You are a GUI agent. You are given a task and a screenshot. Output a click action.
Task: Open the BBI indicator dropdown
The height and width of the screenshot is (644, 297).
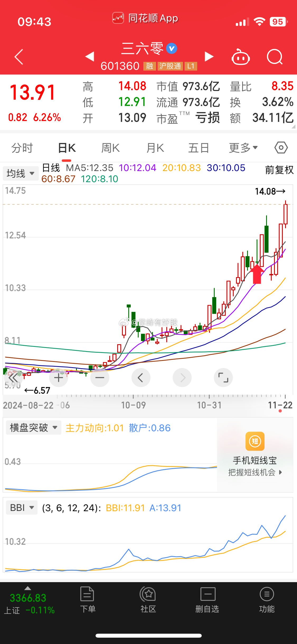[22, 508]
